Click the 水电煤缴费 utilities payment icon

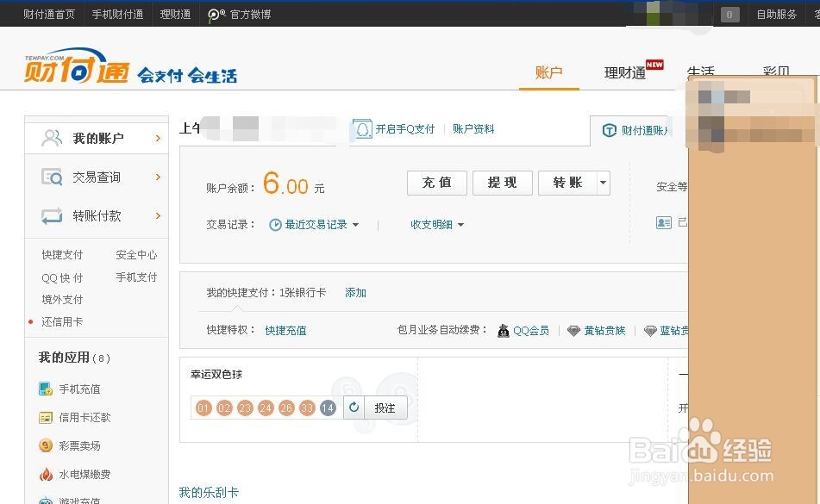pyautogui.click(x=47, y=474)
